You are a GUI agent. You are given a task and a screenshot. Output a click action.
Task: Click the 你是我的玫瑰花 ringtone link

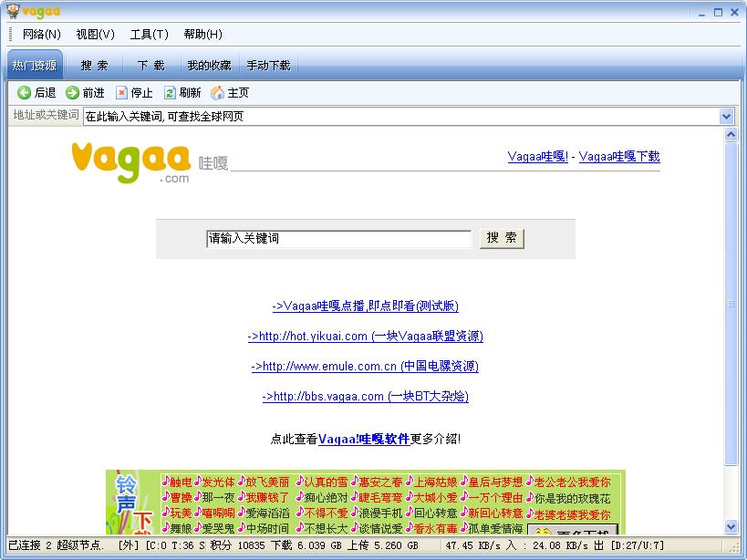tap(572, 498)
